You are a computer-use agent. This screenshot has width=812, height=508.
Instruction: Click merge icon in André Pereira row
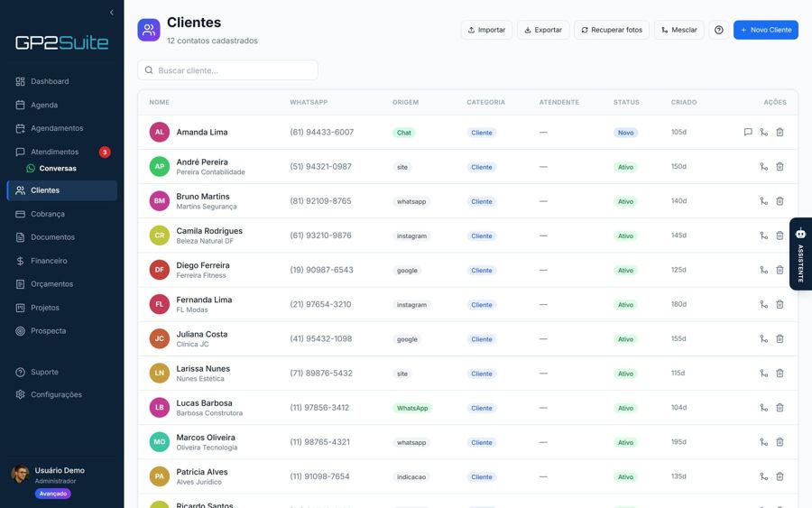764,167
